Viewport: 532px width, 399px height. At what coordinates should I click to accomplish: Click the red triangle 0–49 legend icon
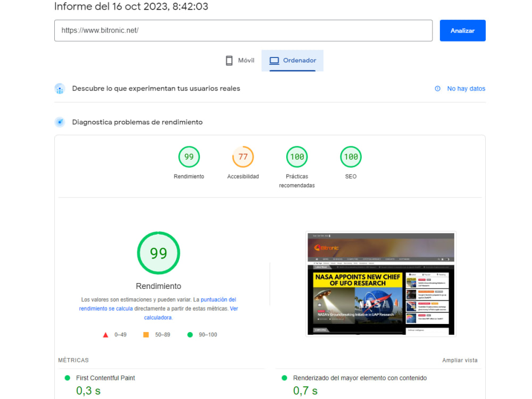click(105, 335)
